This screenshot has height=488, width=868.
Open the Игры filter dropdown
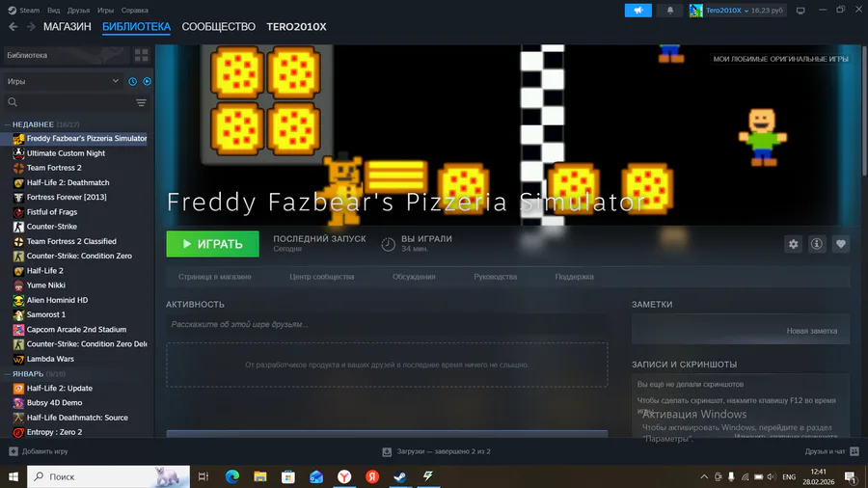click(62, 81)
